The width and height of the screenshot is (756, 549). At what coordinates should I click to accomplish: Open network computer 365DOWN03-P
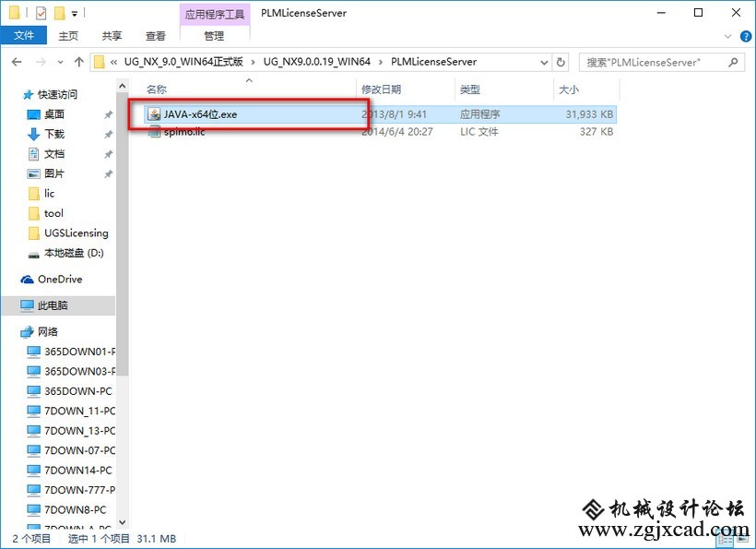tap(79, 372)
